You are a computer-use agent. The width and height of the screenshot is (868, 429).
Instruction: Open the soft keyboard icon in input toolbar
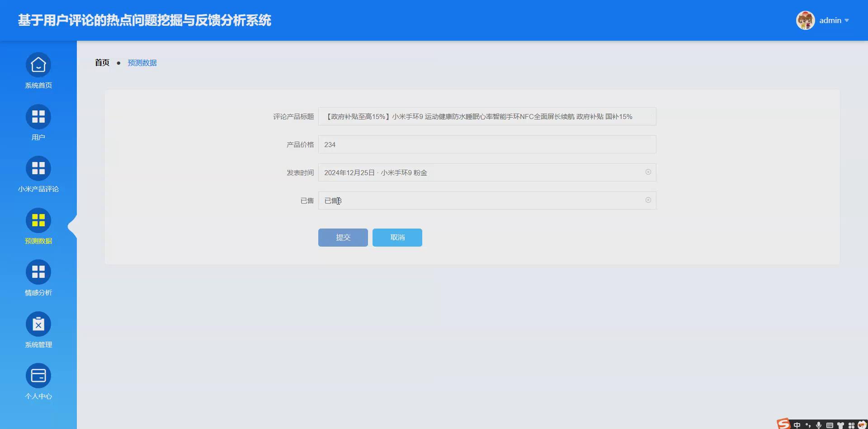coord(829,424)
